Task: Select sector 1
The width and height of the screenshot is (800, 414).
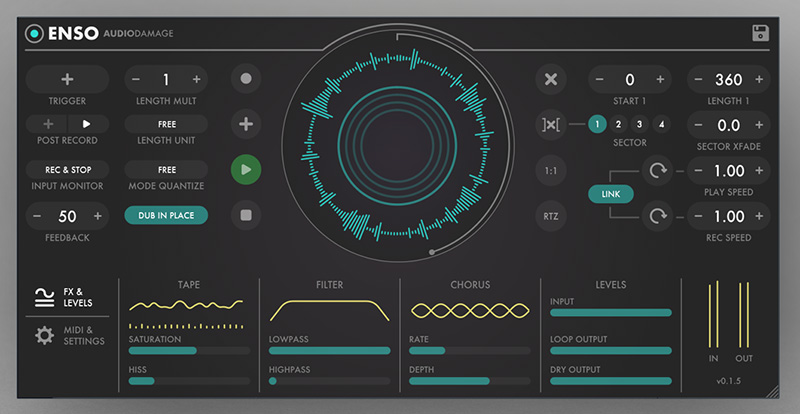Action: pos(597,124)
